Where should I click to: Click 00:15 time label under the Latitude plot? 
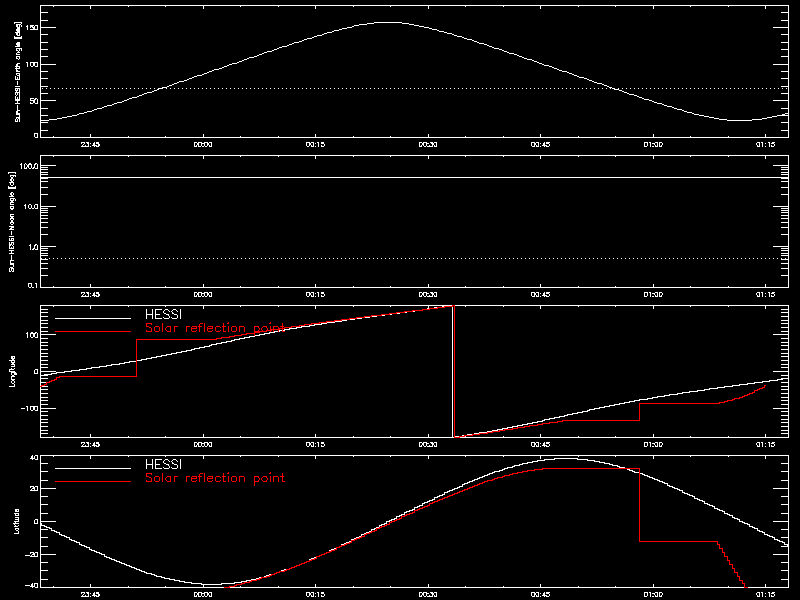315,594
